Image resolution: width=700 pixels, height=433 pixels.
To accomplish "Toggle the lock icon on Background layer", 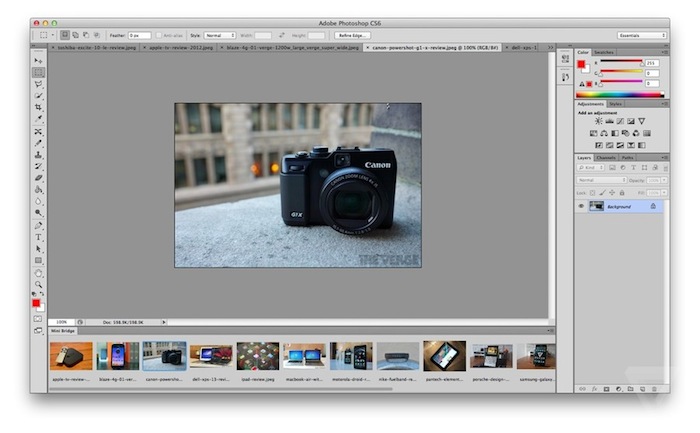I will (653, 206).
